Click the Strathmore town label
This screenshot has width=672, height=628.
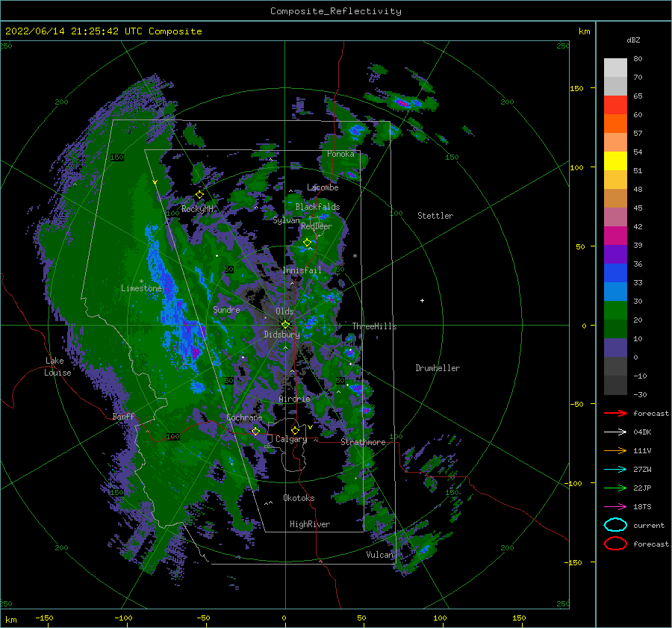(363, 442)
